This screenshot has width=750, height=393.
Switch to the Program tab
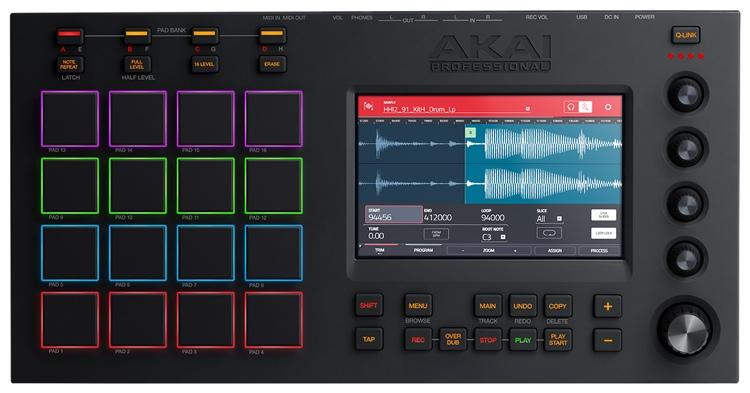click(423, 250)
